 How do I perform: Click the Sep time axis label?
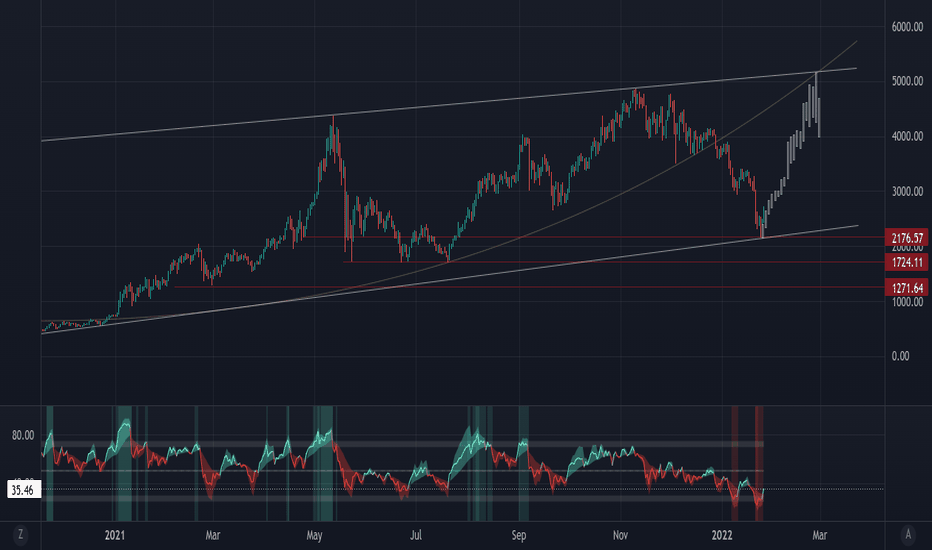[519, 535]
